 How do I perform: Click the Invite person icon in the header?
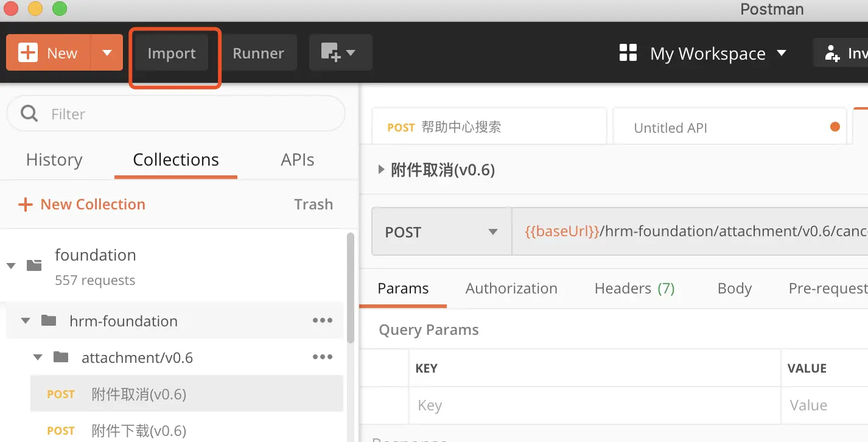[831, 53]
